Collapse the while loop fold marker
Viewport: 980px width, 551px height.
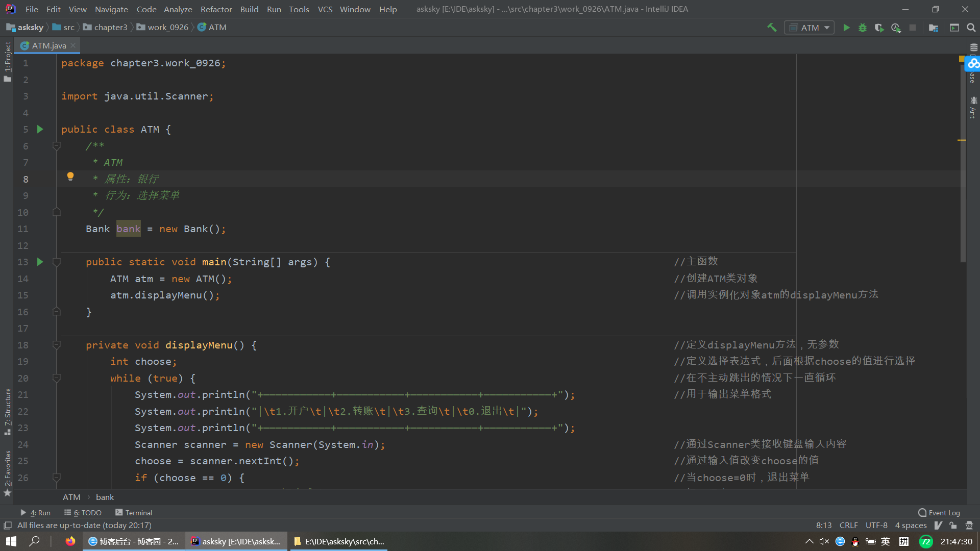point(57,378)
